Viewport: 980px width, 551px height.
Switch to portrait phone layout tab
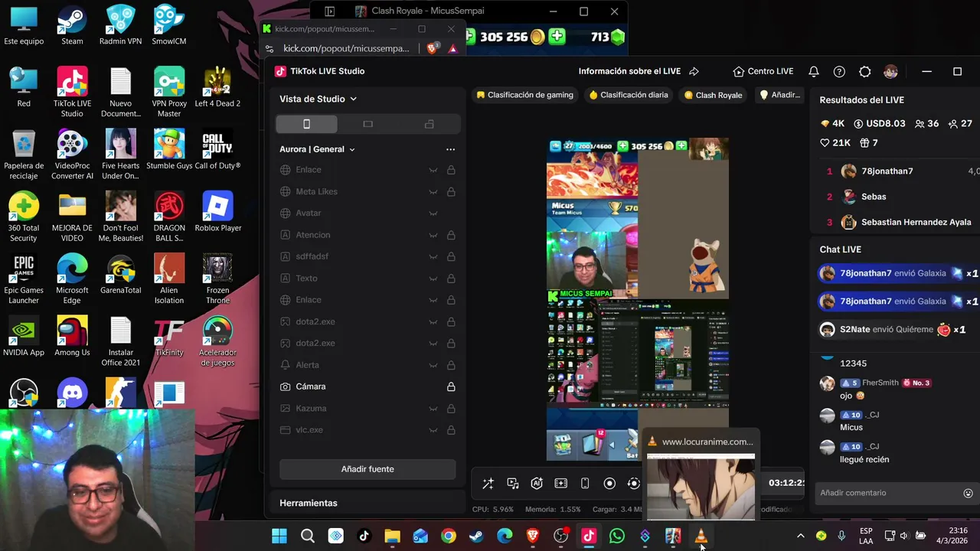[x=306, y=124]
